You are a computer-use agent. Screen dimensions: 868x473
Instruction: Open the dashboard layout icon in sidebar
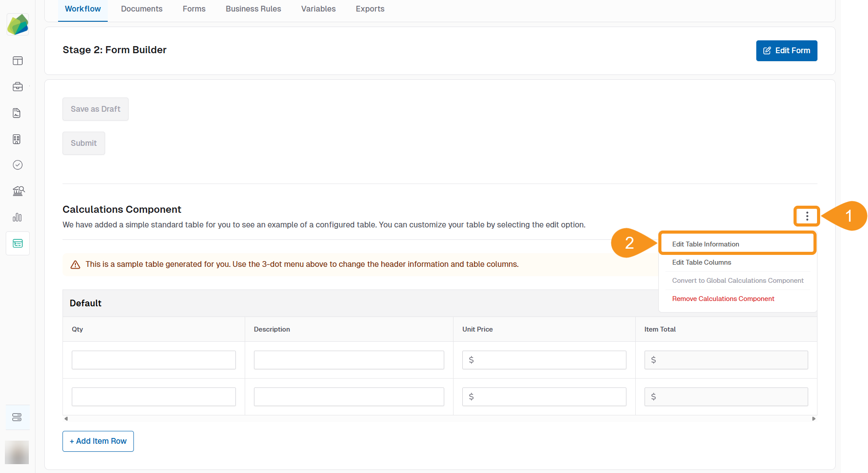[17, 61]
